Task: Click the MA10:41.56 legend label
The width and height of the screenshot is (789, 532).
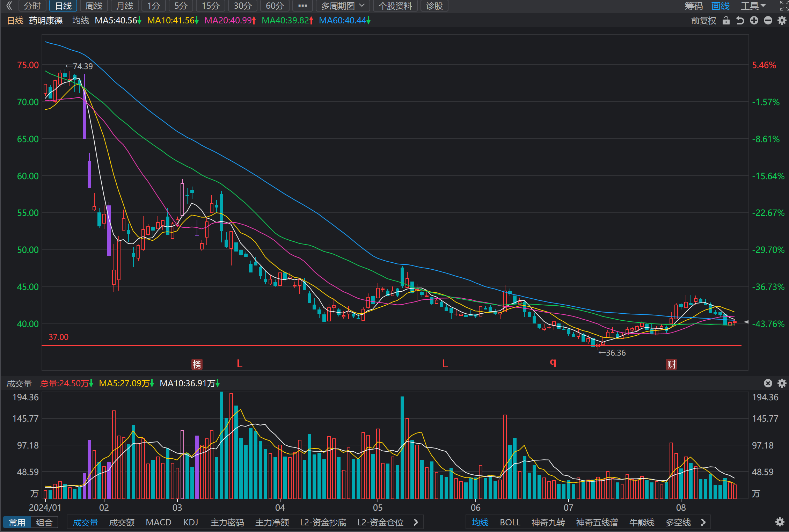Action: click(x=173, y=21)
